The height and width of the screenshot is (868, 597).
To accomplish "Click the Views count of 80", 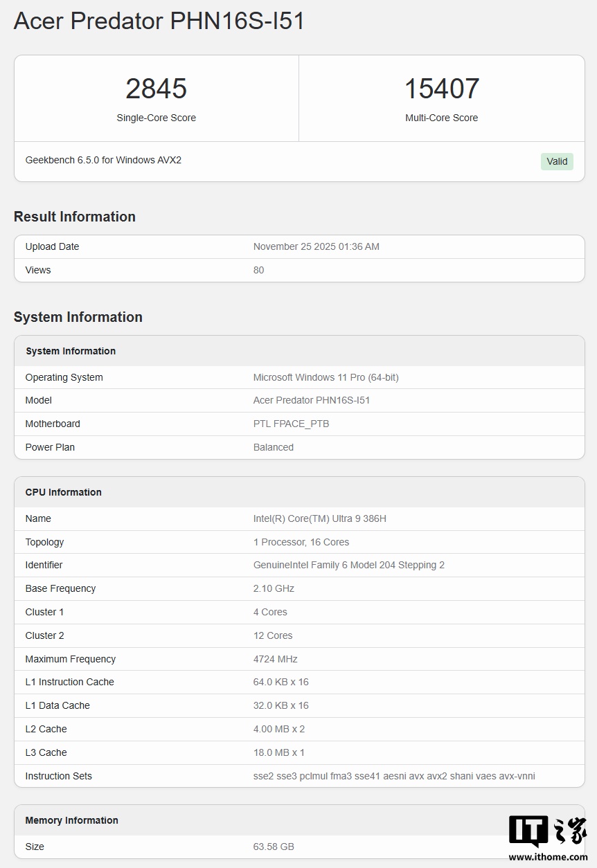I will click(x=258, y=270).
